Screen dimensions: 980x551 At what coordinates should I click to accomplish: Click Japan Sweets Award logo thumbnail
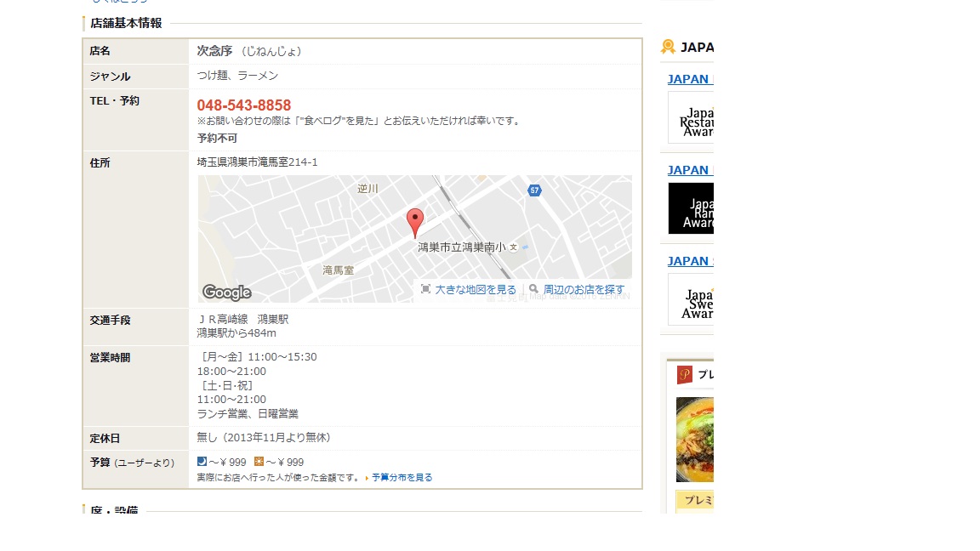tap(691, 299)
